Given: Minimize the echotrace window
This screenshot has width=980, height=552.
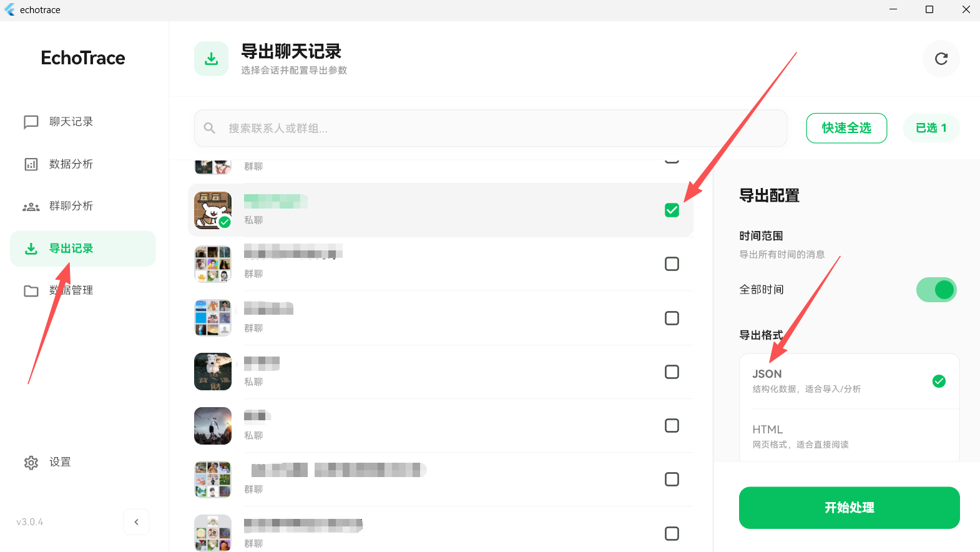Looking at the screenshot, I should [893, 10].
